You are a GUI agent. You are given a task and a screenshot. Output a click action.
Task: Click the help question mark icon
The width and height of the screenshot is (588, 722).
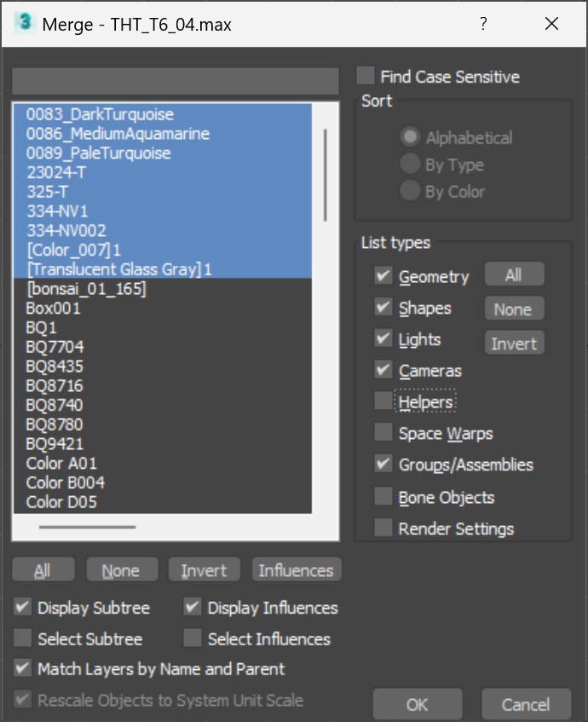483,24
